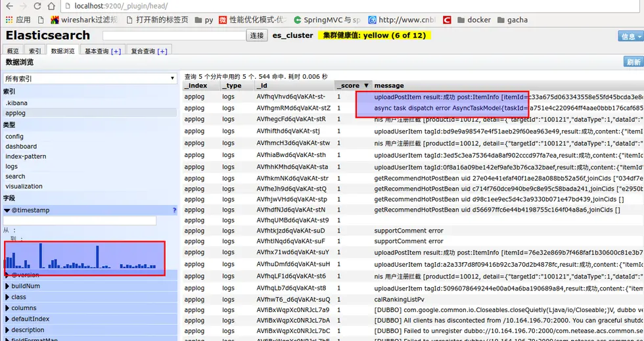This screenshot has width=644, height=341.
Task: Open row with id AVfhtkjzd6qVaKAt-suD
Action: (413, 231)
